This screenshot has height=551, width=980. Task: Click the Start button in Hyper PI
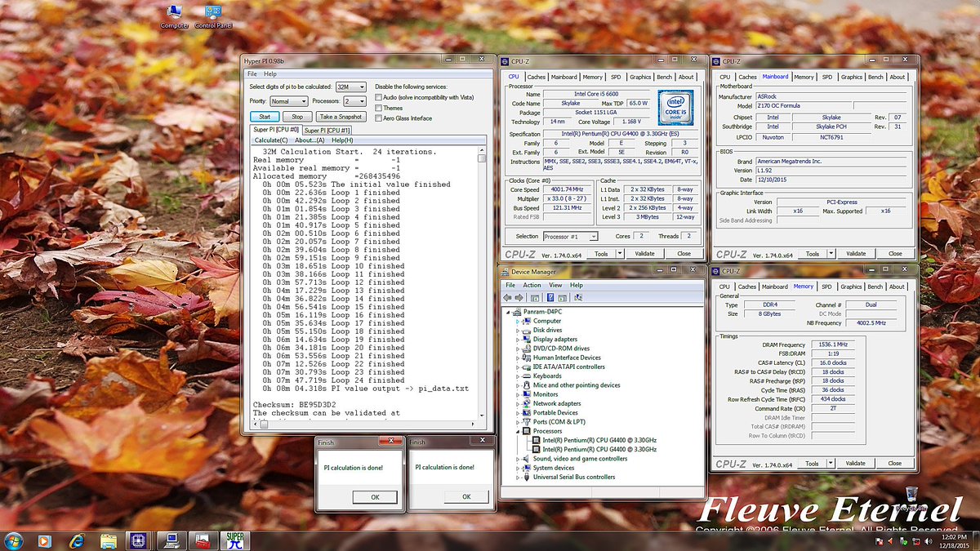[265, 117]
